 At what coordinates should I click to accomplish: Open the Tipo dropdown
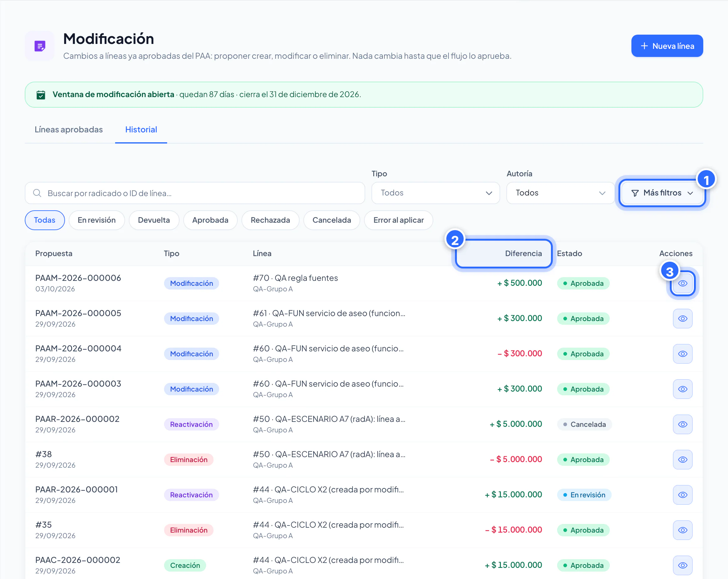(x=435, y=193)
